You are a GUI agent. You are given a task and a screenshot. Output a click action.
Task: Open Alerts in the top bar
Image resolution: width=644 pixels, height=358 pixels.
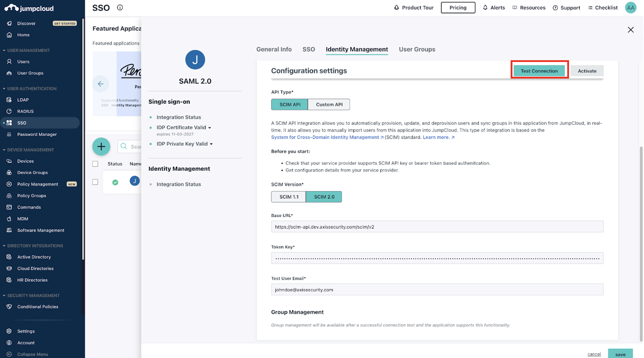pos(494,8)
